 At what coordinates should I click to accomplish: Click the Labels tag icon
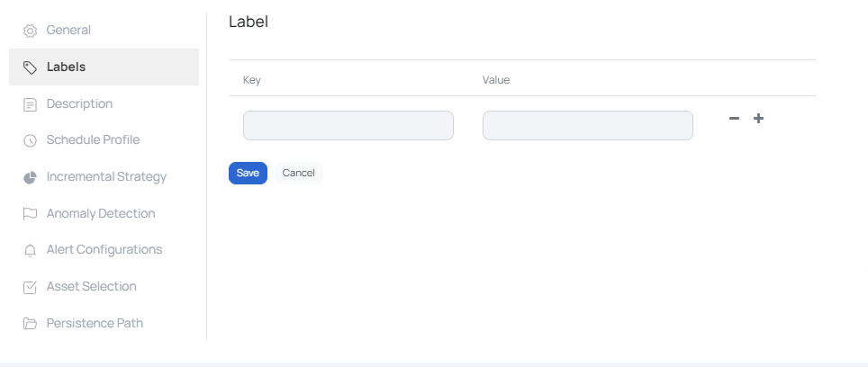(30, 67)
